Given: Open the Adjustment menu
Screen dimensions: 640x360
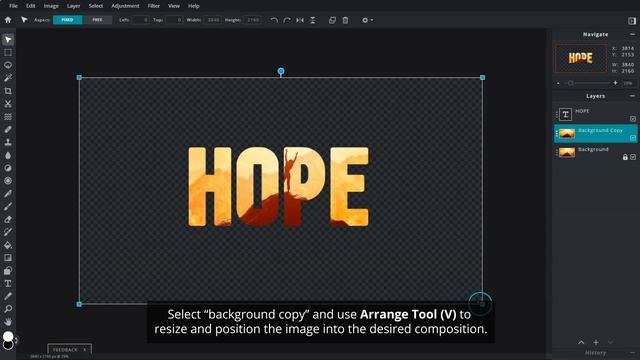Looking at the screenshot, I should coord(125,6).
